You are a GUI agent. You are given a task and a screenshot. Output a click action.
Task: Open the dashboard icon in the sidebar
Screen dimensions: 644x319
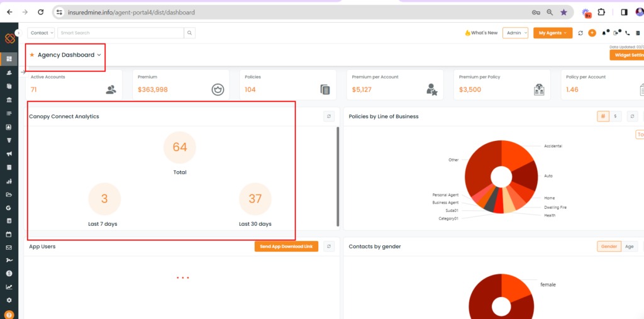[9, 59]
